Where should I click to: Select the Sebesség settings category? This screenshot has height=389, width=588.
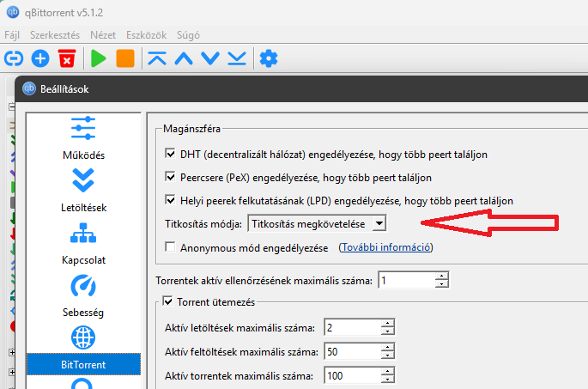click(x=83, y=296)
